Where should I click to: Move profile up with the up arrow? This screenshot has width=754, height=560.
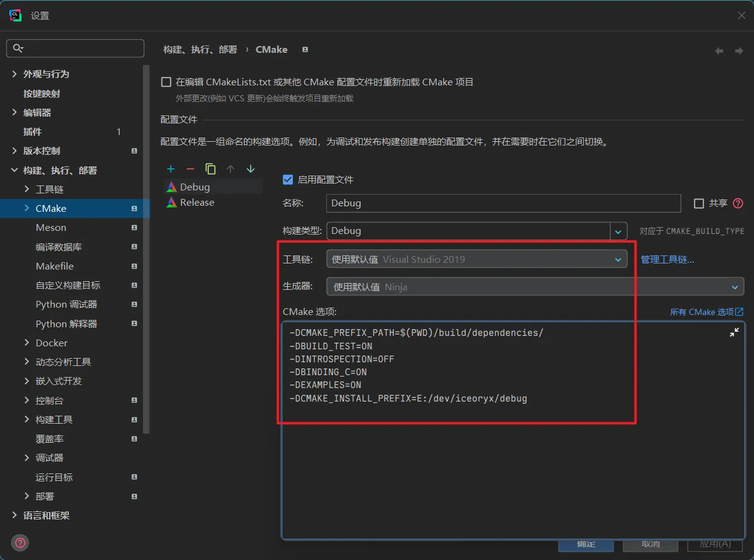(230, 169)
